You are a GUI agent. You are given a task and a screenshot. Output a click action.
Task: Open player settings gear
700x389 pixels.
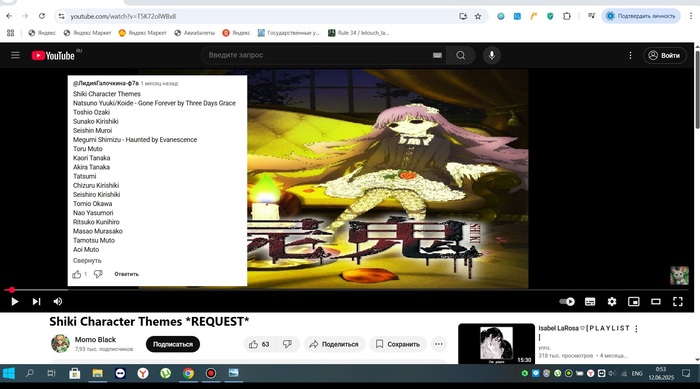click(x=612, y=301)
